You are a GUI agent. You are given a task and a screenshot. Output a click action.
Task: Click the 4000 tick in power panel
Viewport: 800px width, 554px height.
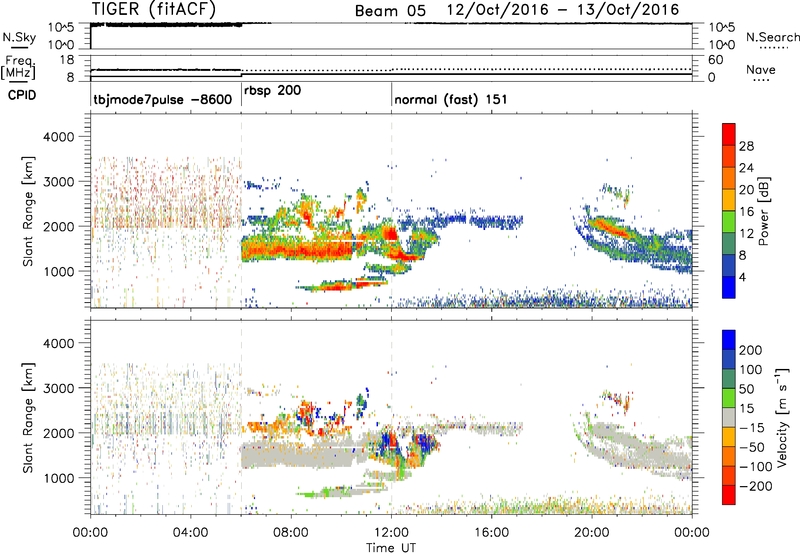pyautogui.click(x=58, y=137)
